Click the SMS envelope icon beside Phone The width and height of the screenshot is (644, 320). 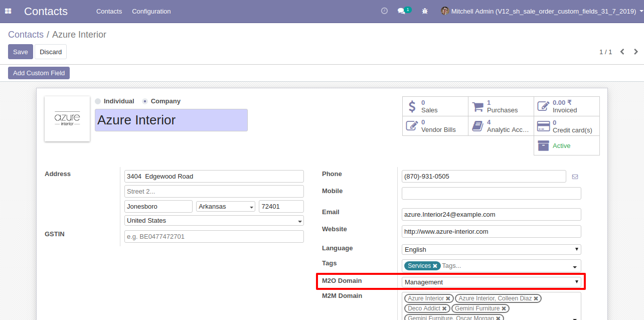pos(575,177)
